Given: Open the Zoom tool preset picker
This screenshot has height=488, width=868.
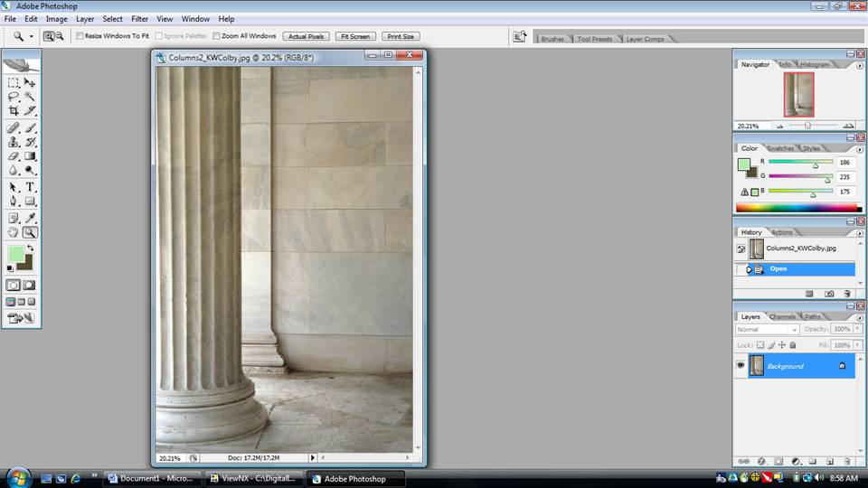Looking at the screenshot, I should 31,36.
